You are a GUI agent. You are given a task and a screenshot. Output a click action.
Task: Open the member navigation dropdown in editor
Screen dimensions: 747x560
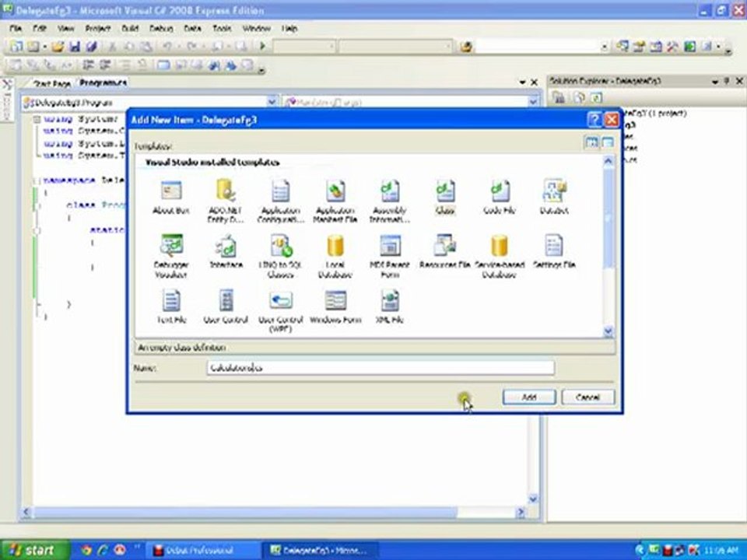[533, 101]
